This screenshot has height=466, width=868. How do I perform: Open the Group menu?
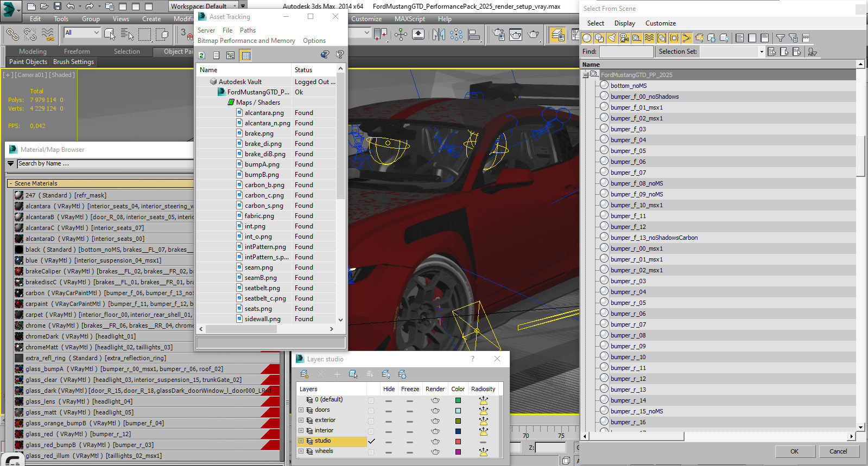coord(91,18)
